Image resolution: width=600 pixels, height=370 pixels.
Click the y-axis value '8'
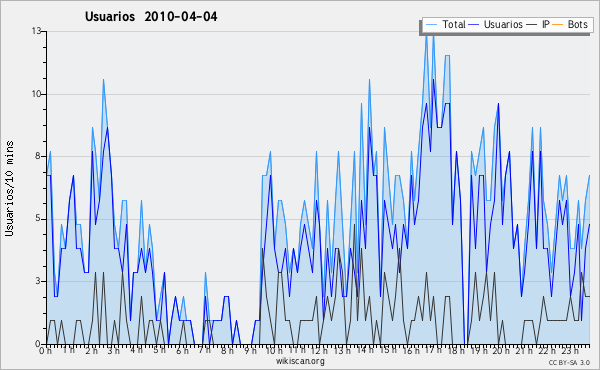pos(39,156)
